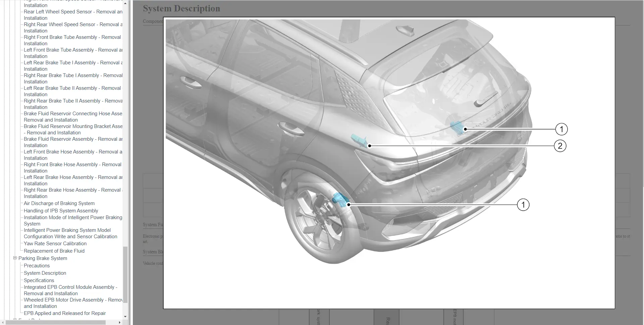The width and height of the screenshot is (644, 325).
Task: Open Yaw Rate Sensor Calibration page
Action: [x=55, y=244]
